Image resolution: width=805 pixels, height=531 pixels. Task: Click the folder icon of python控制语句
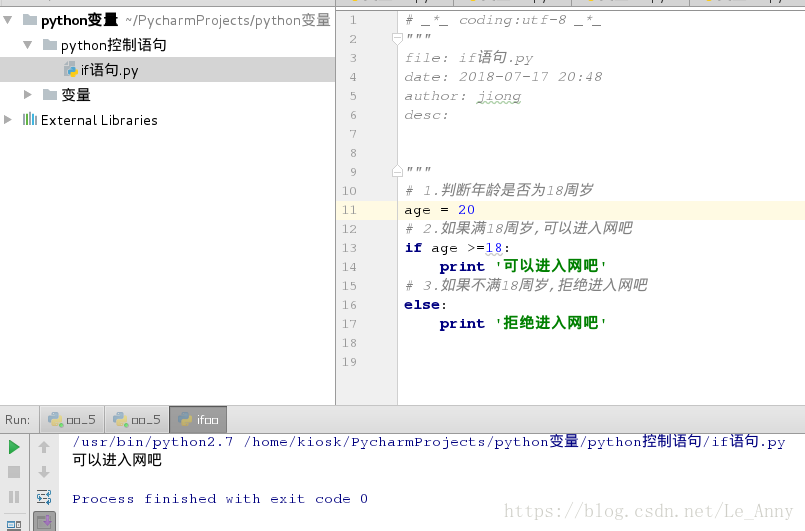coord(50,45)
